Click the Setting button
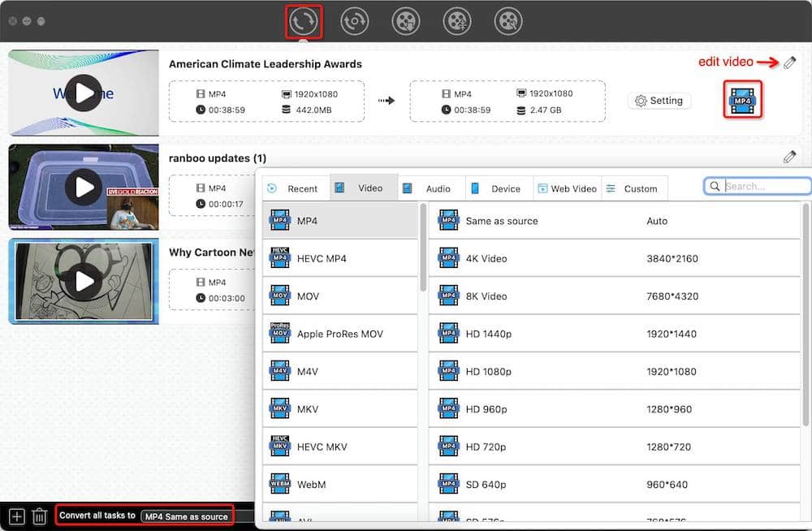The width and height of the screenshot is (812, 531). [x=659, y=101]
